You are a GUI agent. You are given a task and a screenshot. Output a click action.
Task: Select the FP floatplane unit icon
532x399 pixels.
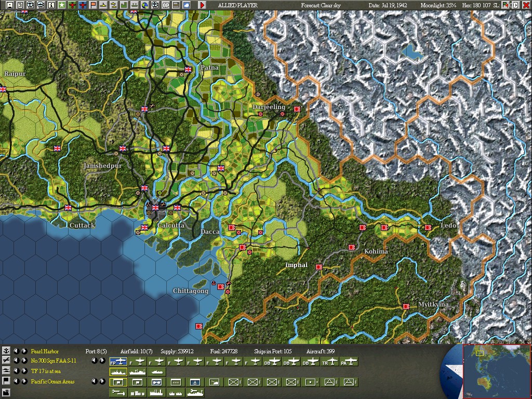(x=118, y=362)
